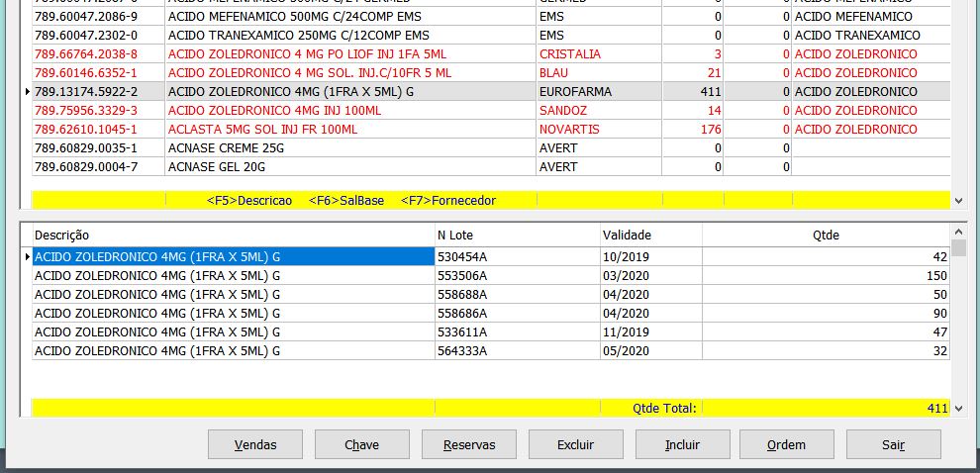
Task: Open Reservas for the selected product
Action: click(469, 444)
